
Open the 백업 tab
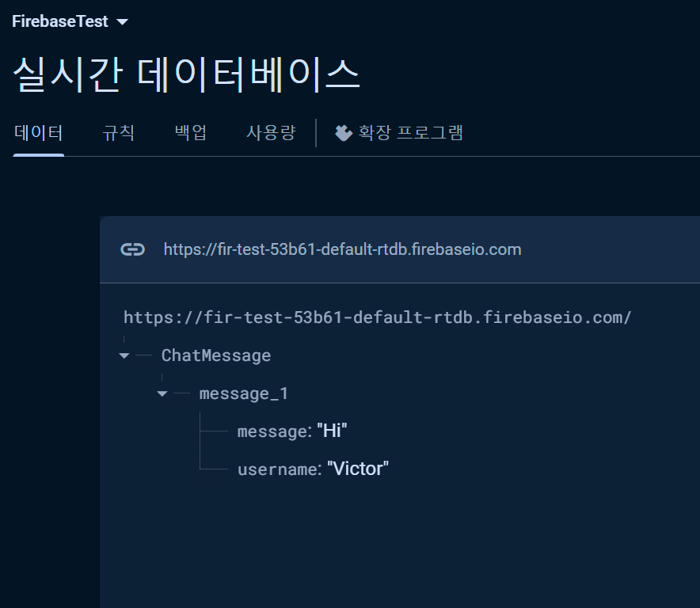pyautogui.click(x=191, y=133)
